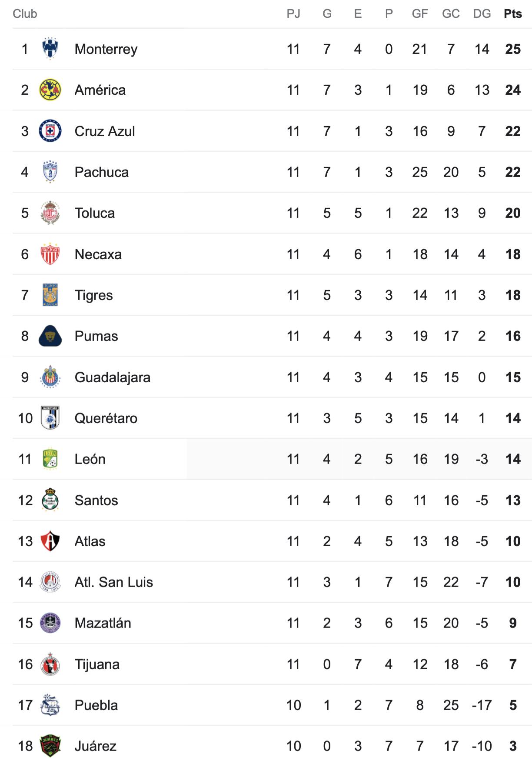Image resolution: width=532 pixels, height=761 pixels.
Task: Open the Atl. San Luis team page
Action: coord(113,582)
